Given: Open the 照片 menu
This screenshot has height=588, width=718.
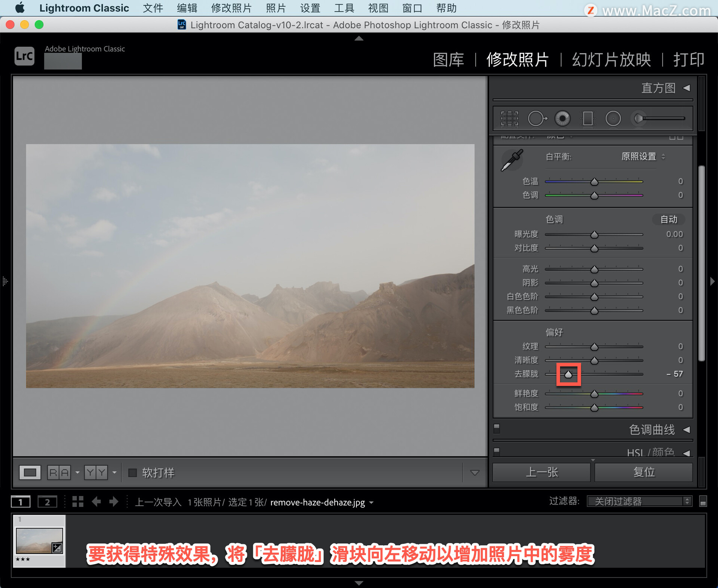Looking at the screenshot, I should [276, 8].
